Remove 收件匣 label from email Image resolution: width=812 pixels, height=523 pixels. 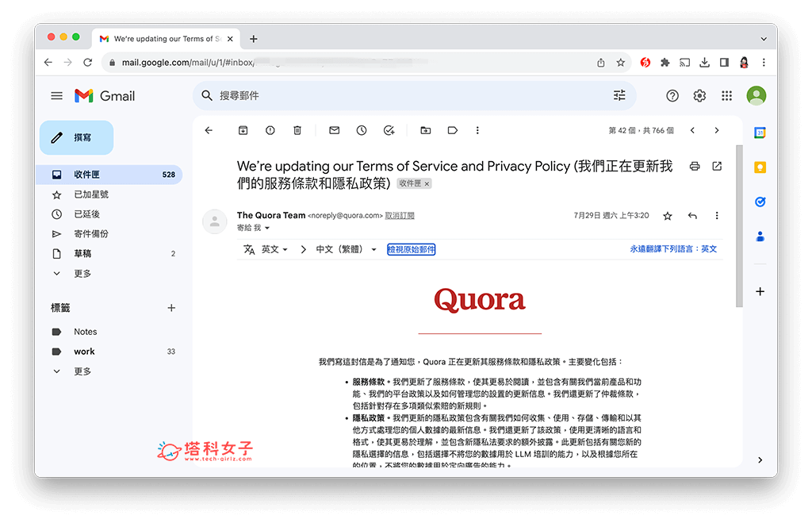(x=427, y=183)
